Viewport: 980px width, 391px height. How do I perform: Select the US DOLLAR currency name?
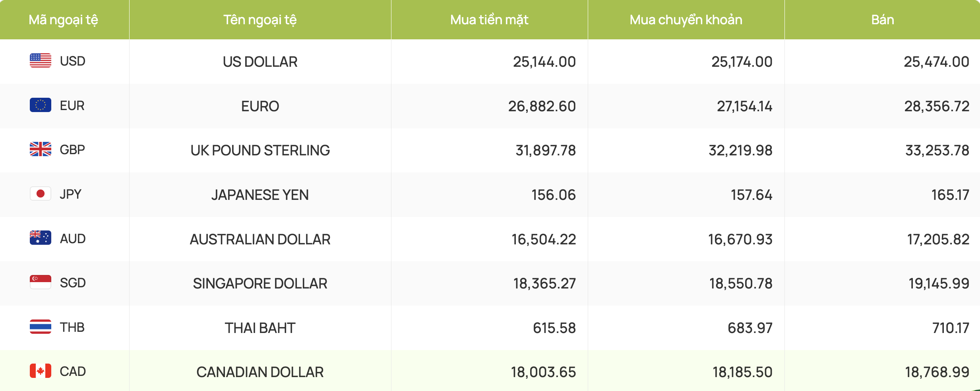(x=260, y=62)
